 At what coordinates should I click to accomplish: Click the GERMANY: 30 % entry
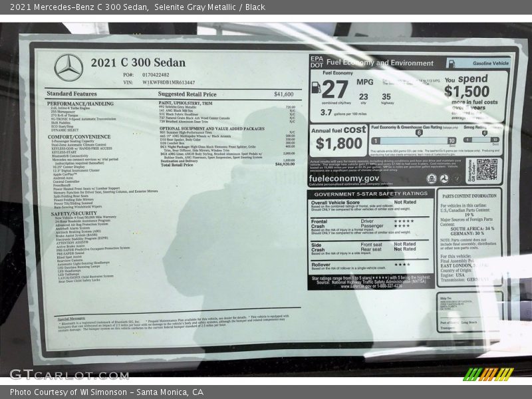point(467,233)
